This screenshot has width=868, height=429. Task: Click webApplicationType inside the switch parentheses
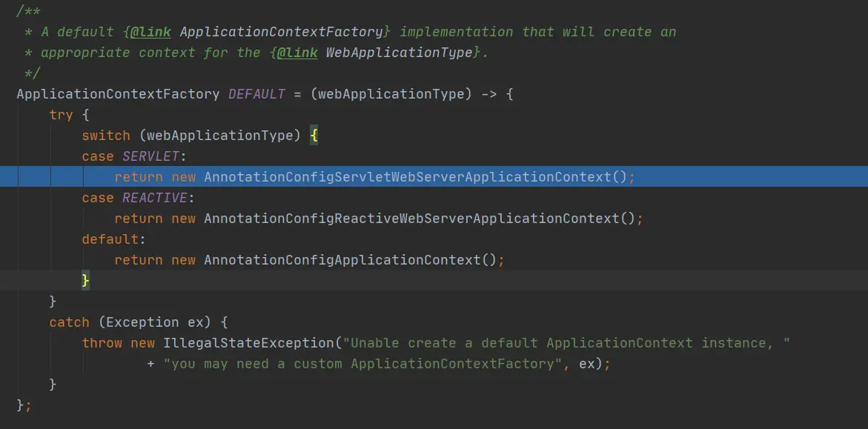pos(220,136)
